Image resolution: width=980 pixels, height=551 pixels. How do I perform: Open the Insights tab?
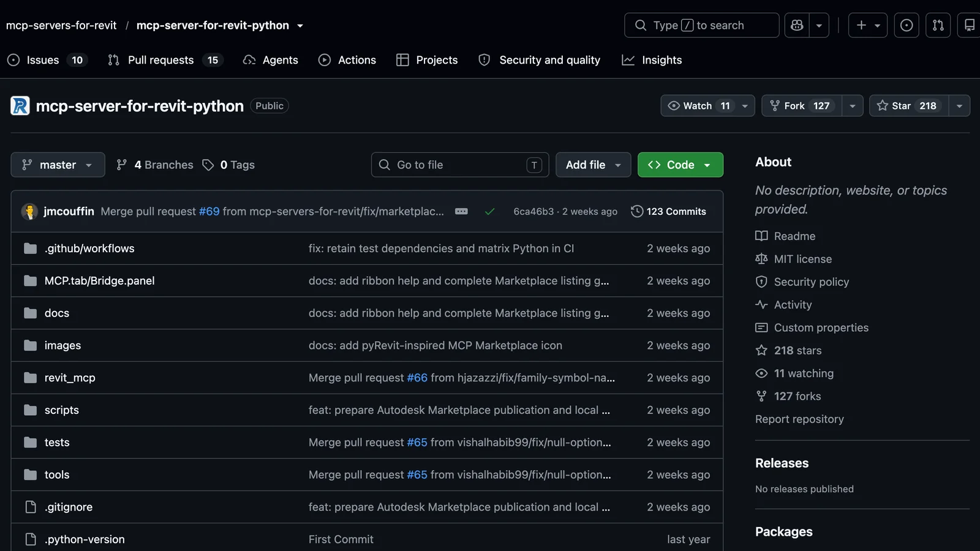652,60
